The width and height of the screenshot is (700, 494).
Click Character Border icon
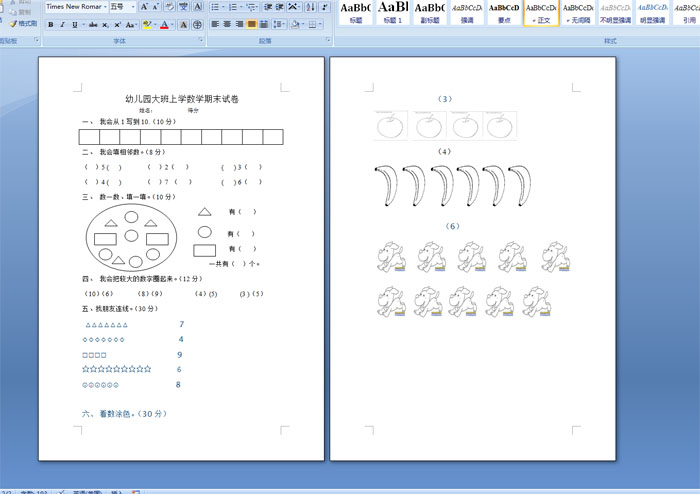[x=198, y=7]
